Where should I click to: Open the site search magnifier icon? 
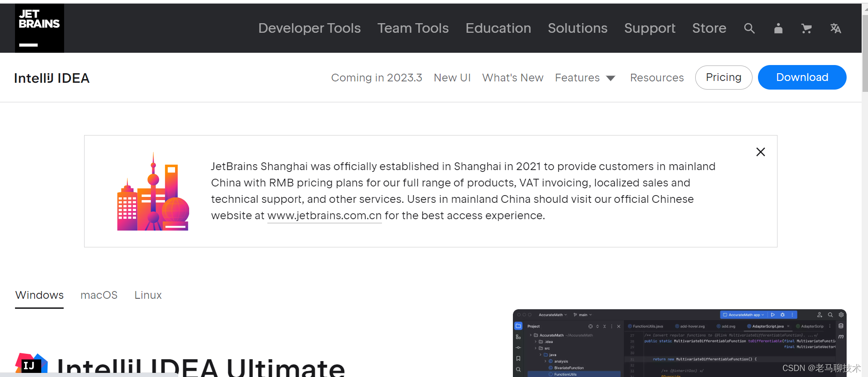click(749, 29)
